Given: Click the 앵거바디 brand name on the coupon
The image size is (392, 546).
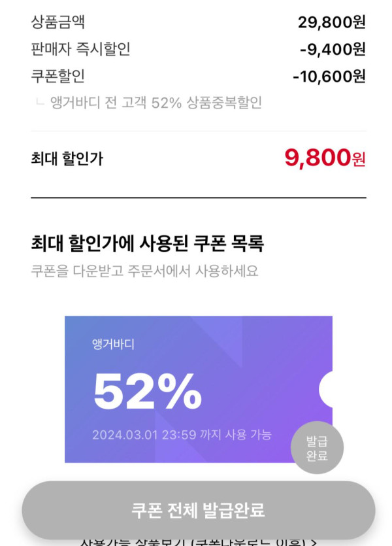Looking at the screenshot, I should (x=113, y=344).
